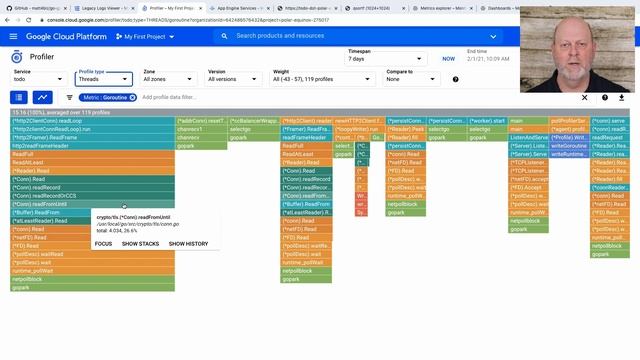640x360 pixels.
Task: Select the left netpollblock green frame
Action: click(x=93, y=279)
